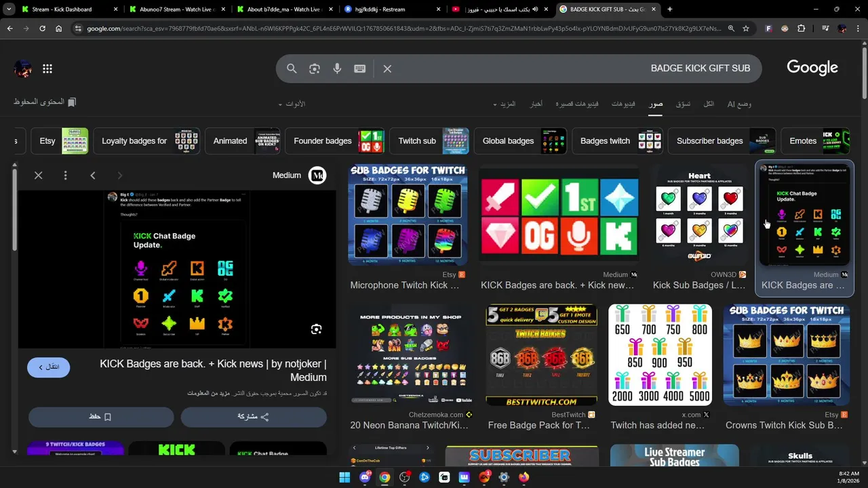Select the Subscriber badges chip
The image size is (868, 488).
[722, 141]
